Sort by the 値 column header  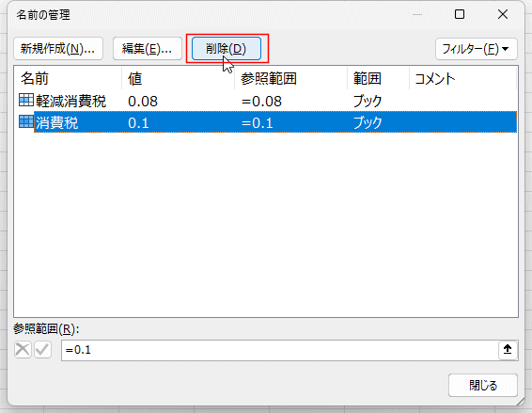coord(179,78)
